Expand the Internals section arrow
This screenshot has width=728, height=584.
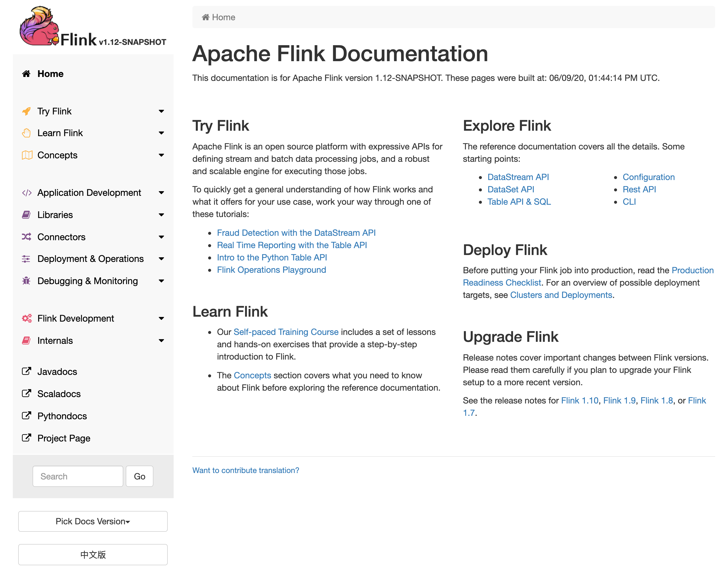click(x=161, y=341)
